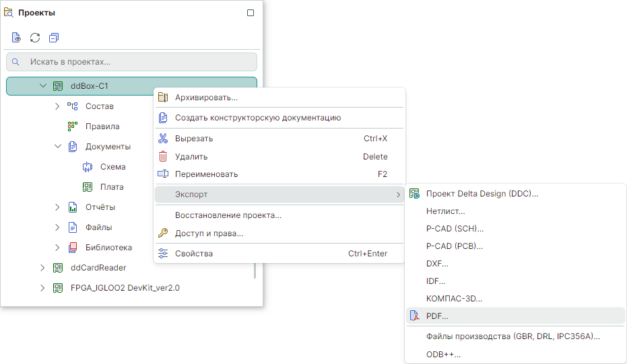Image resolution: width=627 pixels, height=364 pixels.
Task: Click the projects panel vertical scrollbar
Action: click(255, 269)
